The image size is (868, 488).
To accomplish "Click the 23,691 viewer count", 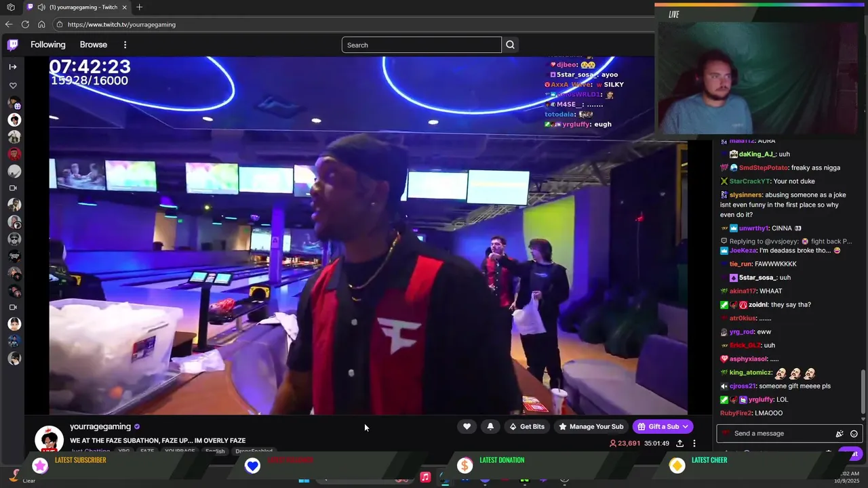I will point(625,443).
